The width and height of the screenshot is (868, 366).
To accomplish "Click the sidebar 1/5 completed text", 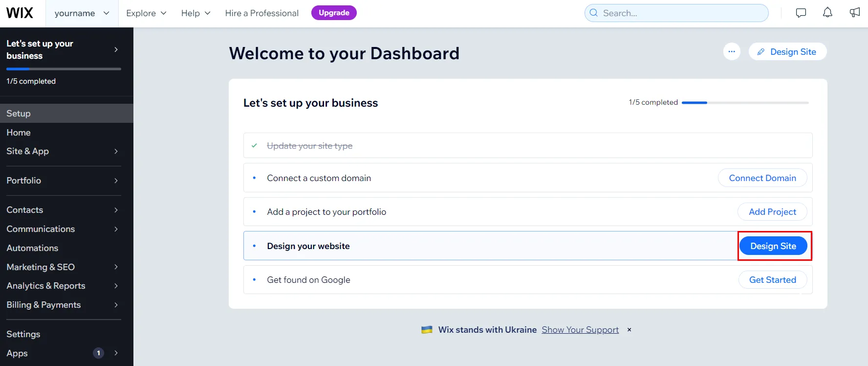I will click(x=31, y=81).
